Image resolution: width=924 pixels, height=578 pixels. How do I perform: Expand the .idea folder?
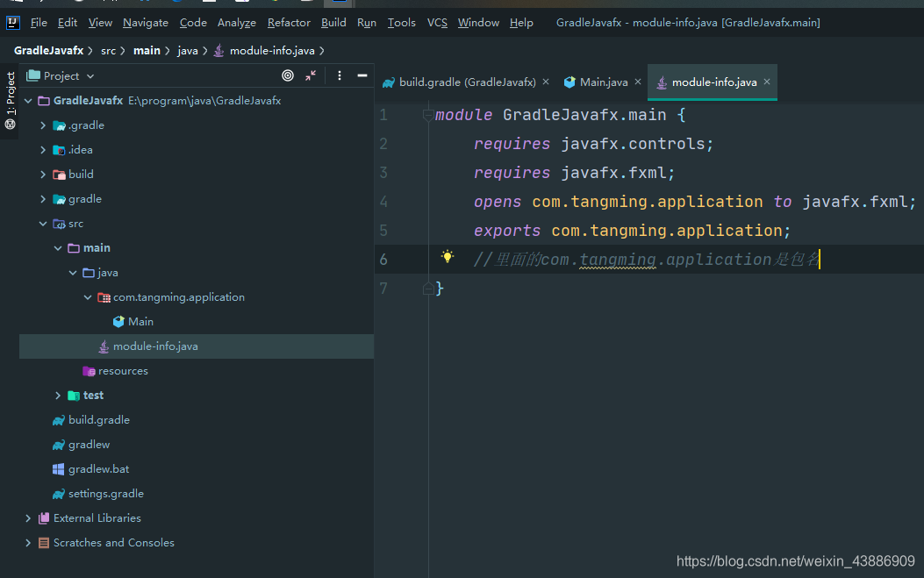click(43, 150)
